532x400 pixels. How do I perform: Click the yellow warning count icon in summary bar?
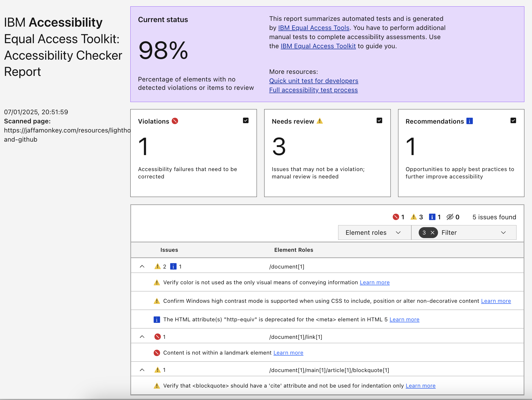click(414, 217)
